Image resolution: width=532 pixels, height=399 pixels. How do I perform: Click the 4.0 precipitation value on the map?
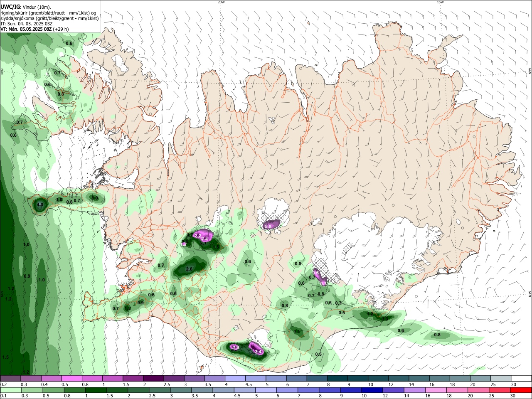(x=40, y=205)
